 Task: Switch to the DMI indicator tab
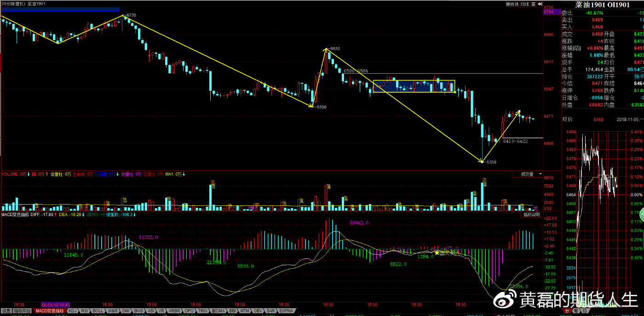pos(126,311)
